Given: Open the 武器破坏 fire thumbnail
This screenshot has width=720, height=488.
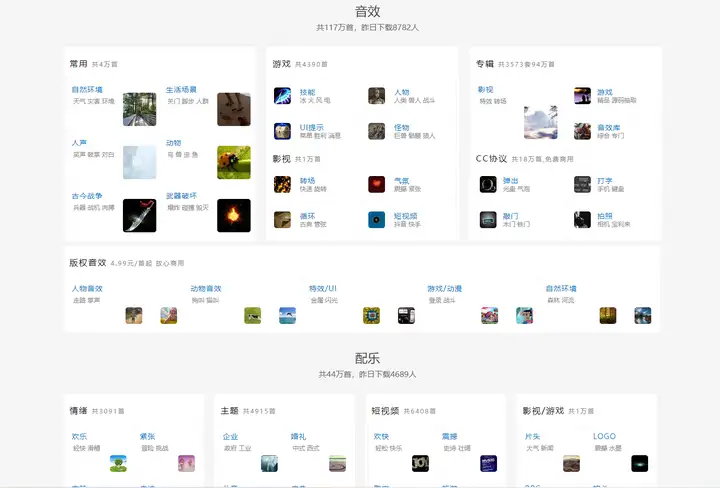Looking at the screenshot, I should coord(233,215).
